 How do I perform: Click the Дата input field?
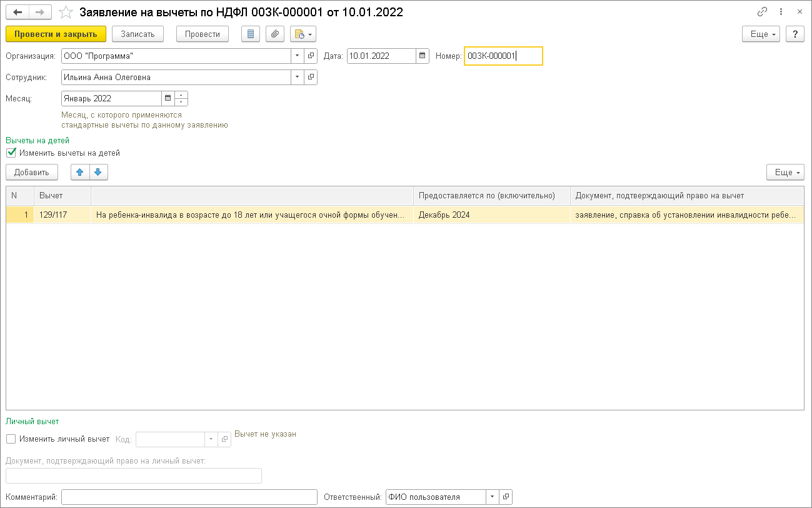coord(381,56)
